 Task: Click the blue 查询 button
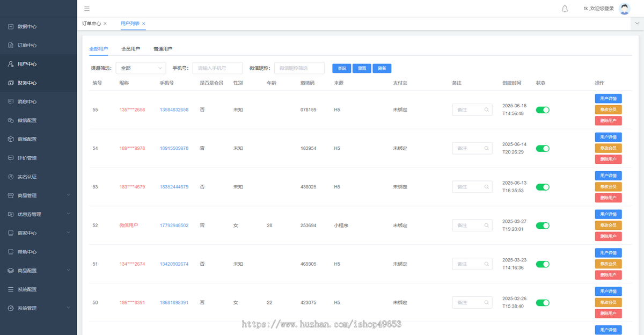click(x=341, y=68)
